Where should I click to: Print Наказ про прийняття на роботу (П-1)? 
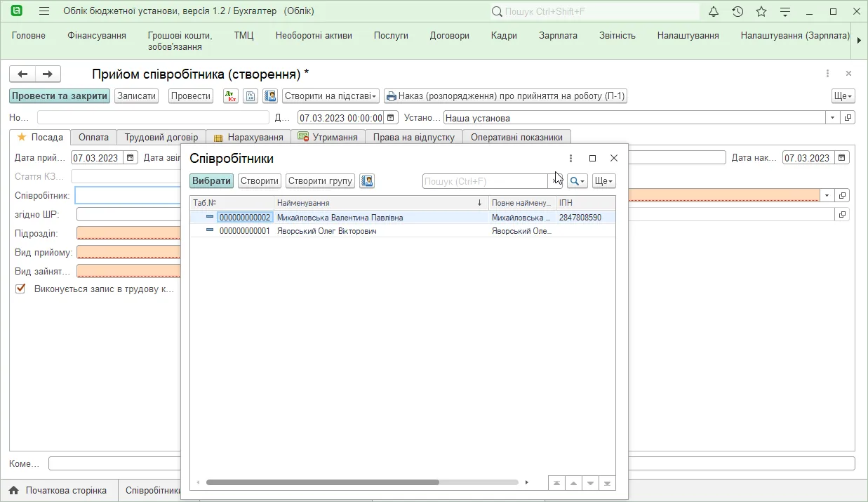[505, 96]
